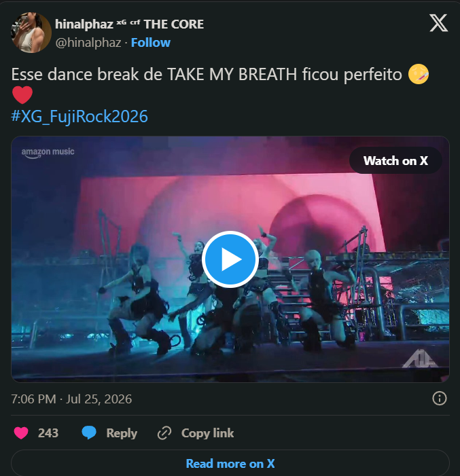
Task: Click the reply speech bubble icon
Action: click(89, 433)
